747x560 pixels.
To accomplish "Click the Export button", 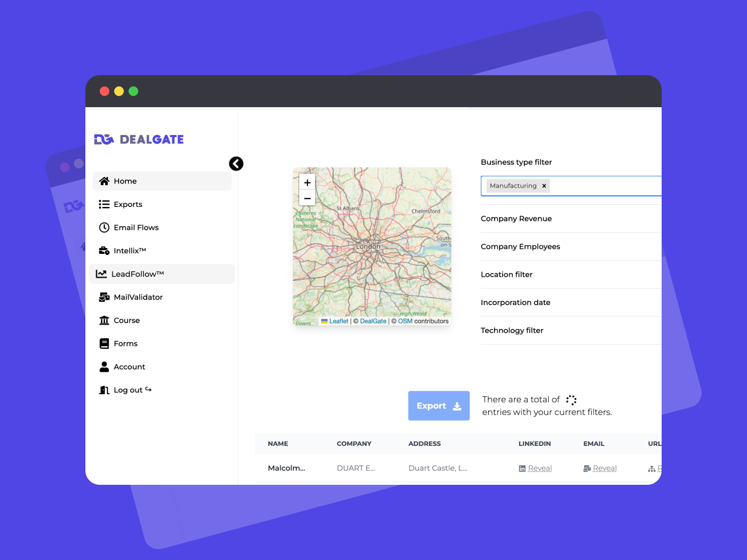I will tap(439, 406).
